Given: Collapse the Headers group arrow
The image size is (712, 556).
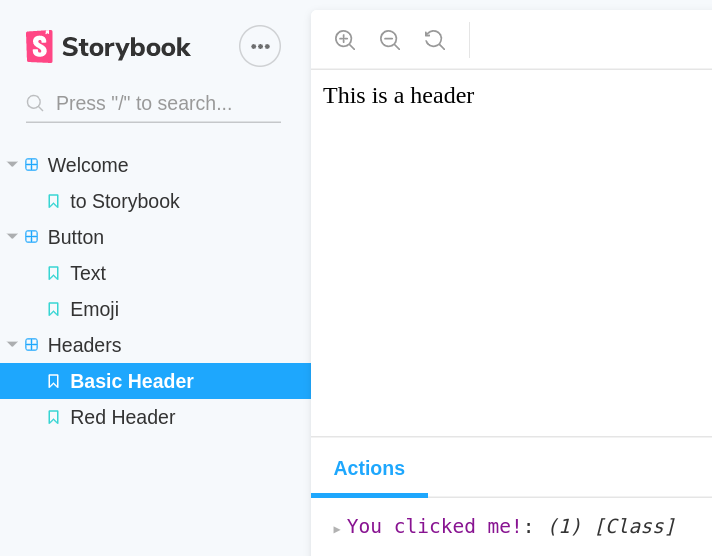Looking at the screenshot, I should [12, 344].
